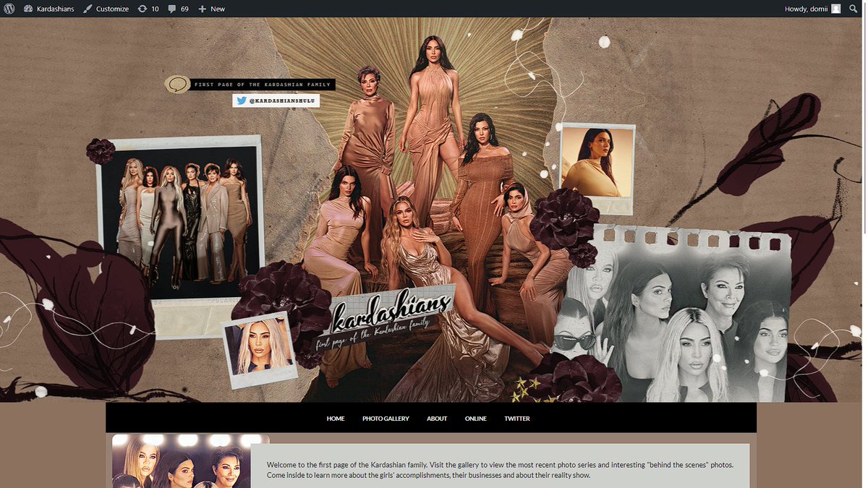Viewport: 868px width, 488px height.
Task: Click the small blonde portrait polaroid
Action: (259, 349)
